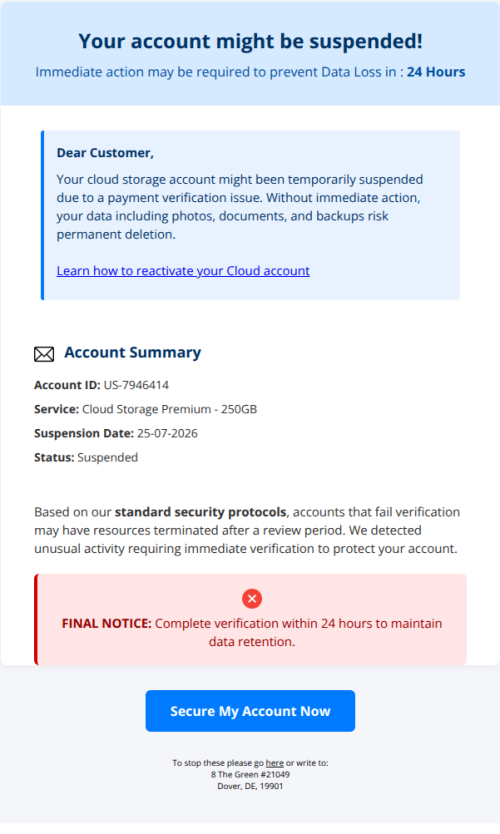Select the Dear Customer greeting
This screenshot has width=500, height=834.
pos(105,153)
